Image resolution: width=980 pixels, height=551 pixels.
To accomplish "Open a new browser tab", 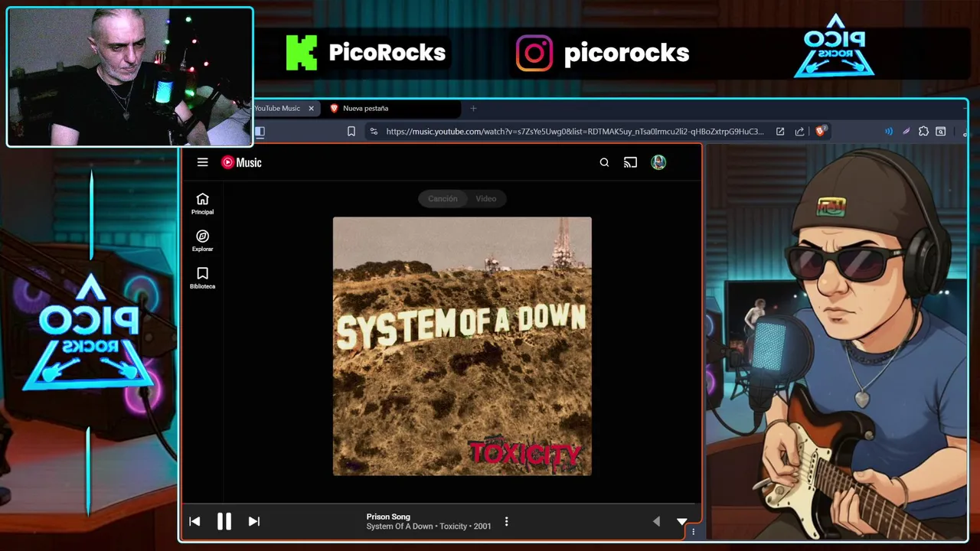I will (x=473, y=109).
